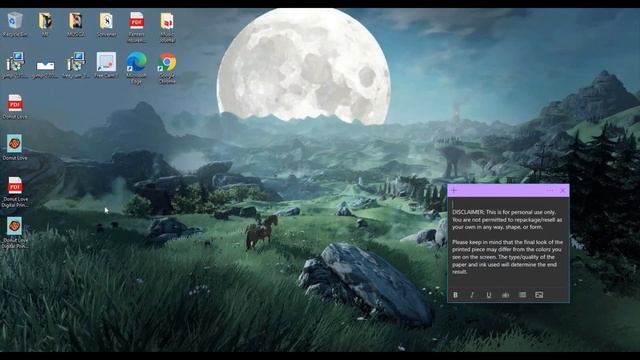640x360 pixels.
Task: Select the _Donut Love Digital Print PDF file
Action: coord(15,192)
